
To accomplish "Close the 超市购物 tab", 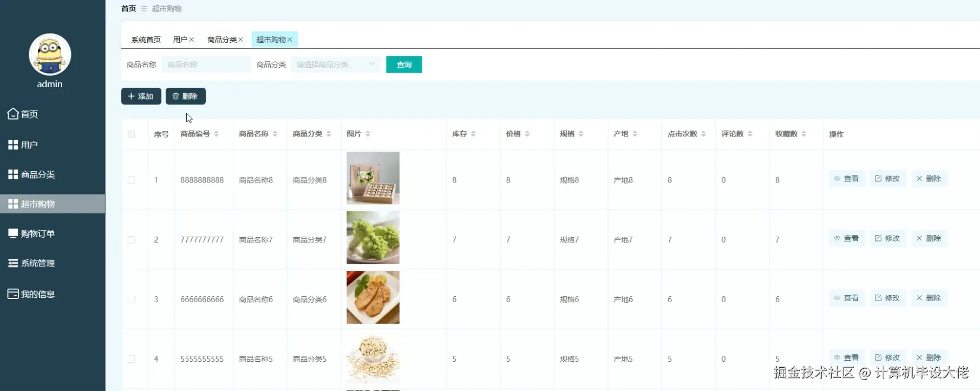I will (290, 40).
